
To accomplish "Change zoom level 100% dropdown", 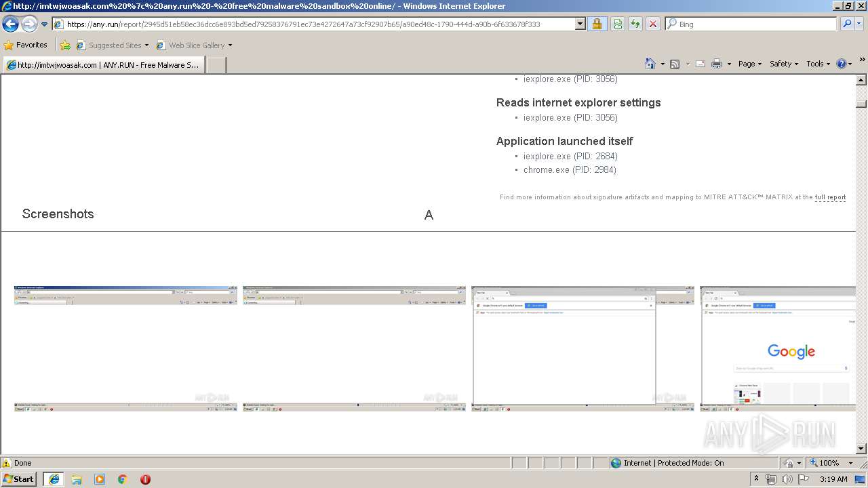I will 831,463.
